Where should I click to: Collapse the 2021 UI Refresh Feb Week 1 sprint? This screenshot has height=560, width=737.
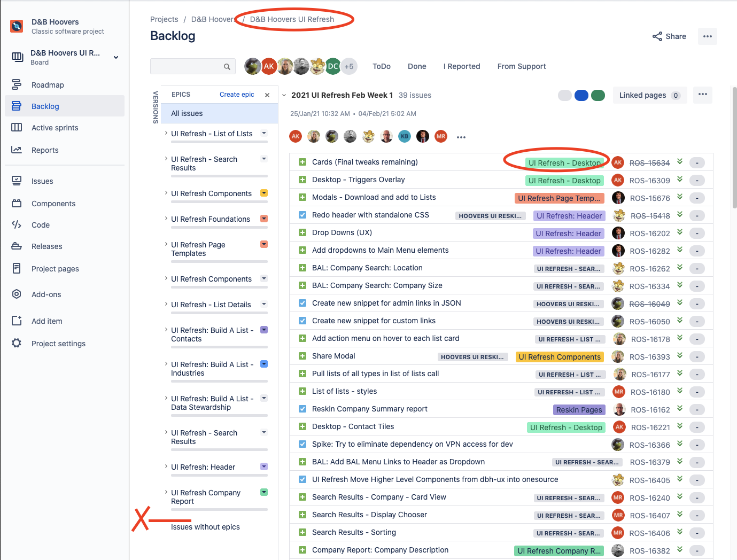[284, 95]
